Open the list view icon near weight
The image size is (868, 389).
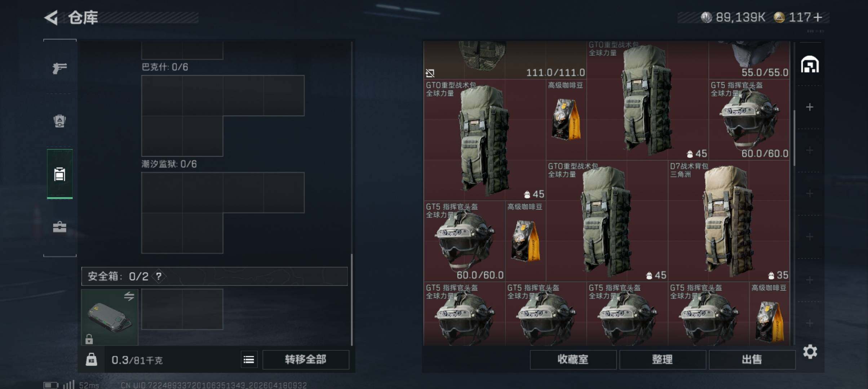pos(249,359)
